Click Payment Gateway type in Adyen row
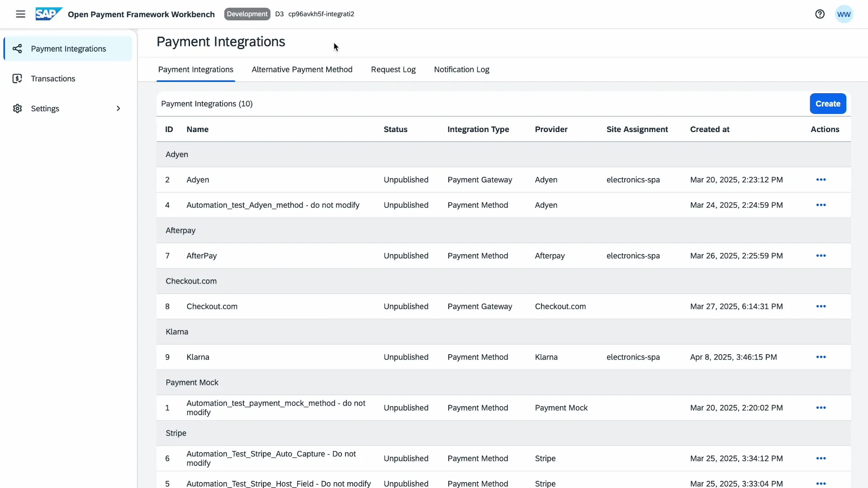Viewport: 868px width, 488px height. (x=479, y=180)
